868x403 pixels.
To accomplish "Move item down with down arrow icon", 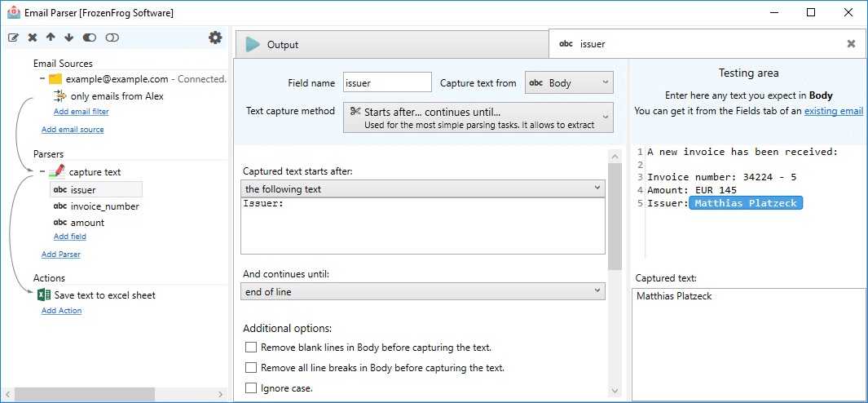I will click(68, 38).
